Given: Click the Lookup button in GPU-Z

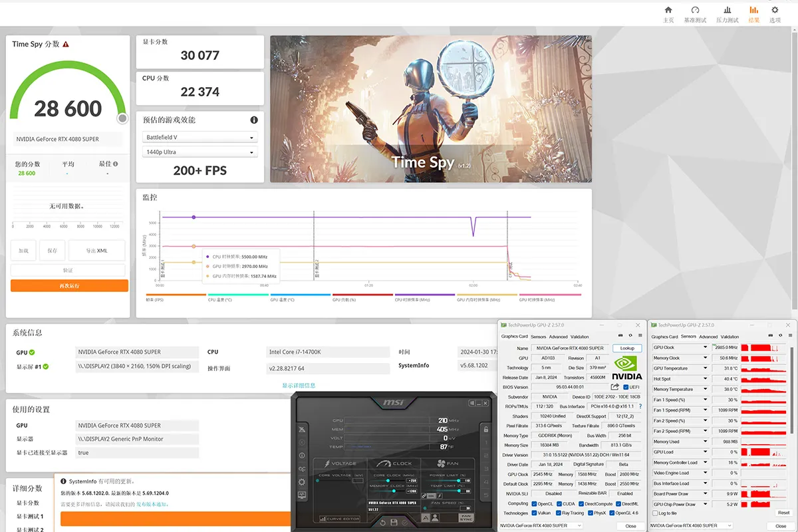Looking at the screenshot, I should (x=628, y=348).
